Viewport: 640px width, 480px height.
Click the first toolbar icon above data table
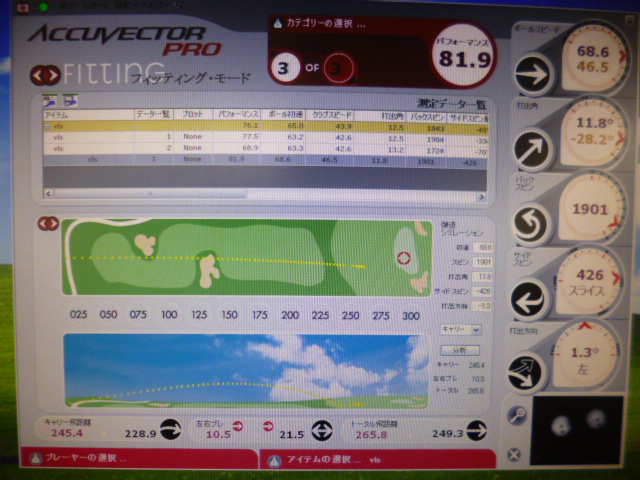[49, 100]
